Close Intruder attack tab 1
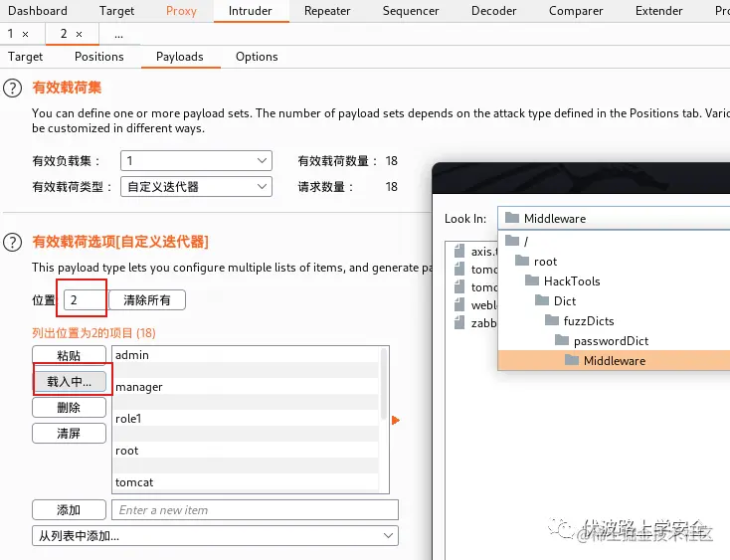 click(26, 34)
